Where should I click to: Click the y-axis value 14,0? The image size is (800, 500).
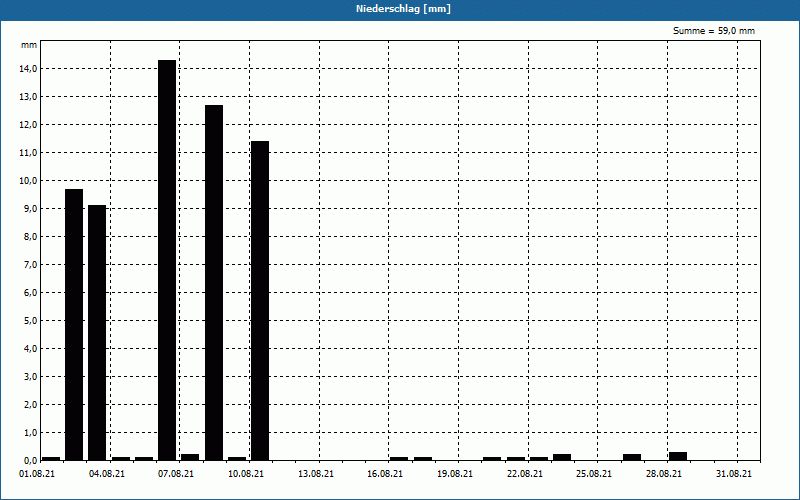click(28, 69)
